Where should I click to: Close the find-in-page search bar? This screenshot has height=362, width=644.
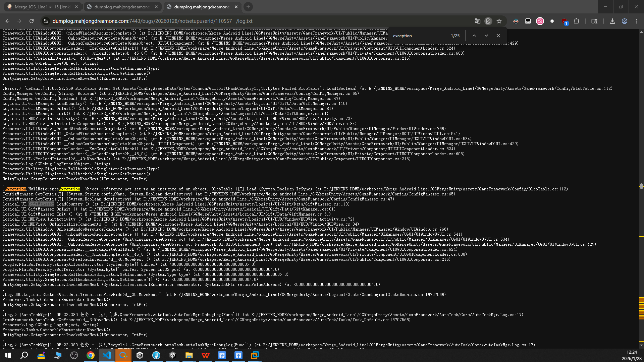click(x=498, y=36)
